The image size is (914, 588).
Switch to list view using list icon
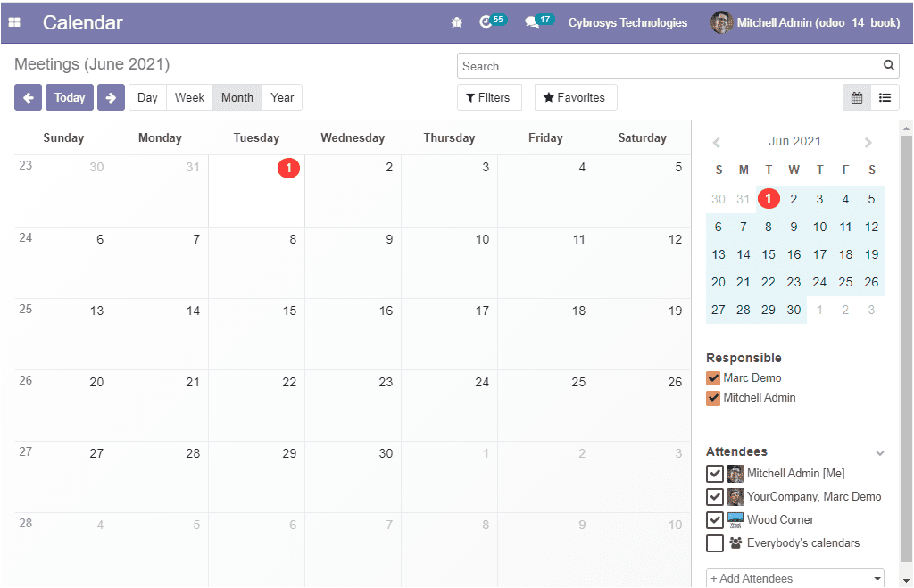885,96
